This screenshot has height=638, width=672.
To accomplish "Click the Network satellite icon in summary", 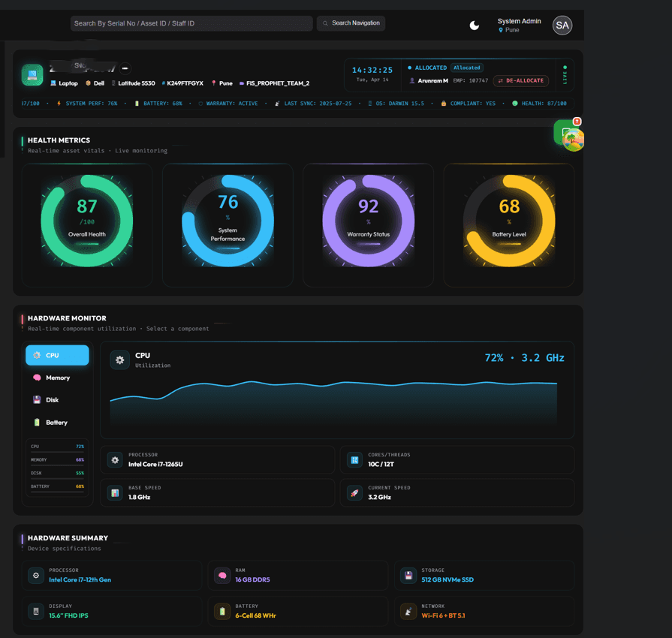I will tap(408, 612).
